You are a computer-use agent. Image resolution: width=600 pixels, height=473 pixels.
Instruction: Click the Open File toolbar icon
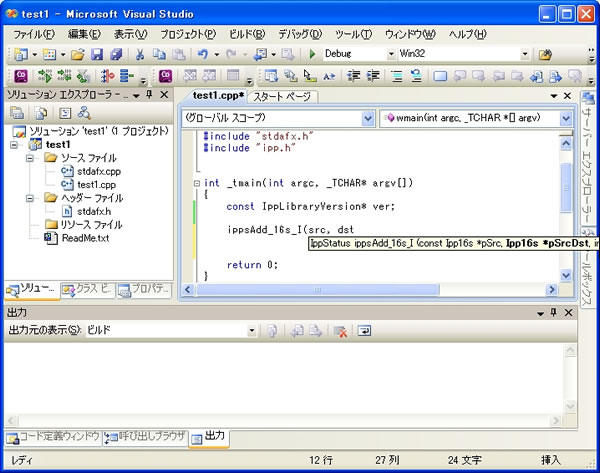[78, 54]
